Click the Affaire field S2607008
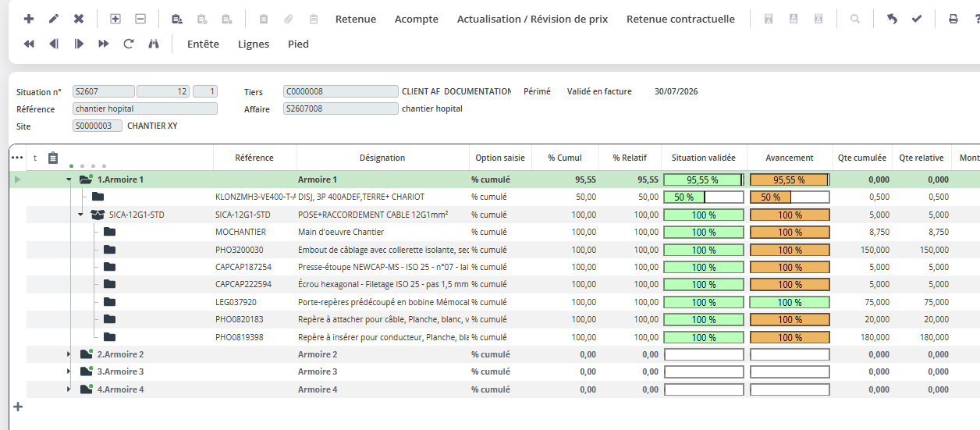 tap(341, 109)
